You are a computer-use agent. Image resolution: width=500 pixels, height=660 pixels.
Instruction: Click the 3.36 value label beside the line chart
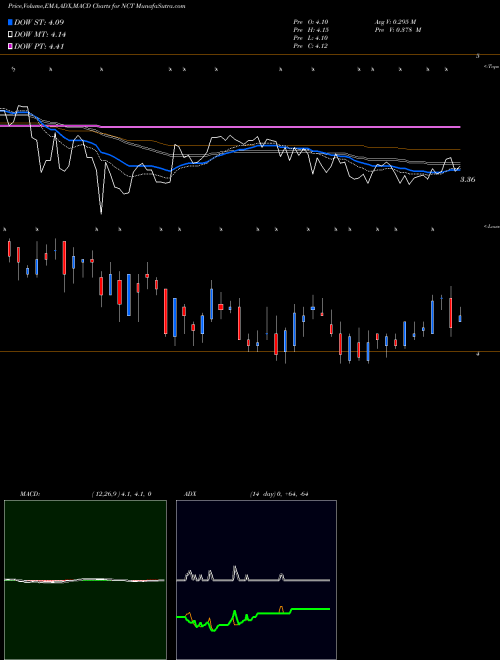[467, 180]
